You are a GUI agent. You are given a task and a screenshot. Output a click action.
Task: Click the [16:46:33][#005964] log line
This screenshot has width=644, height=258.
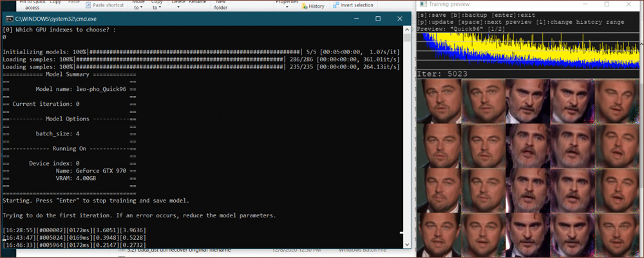[74, 245]
